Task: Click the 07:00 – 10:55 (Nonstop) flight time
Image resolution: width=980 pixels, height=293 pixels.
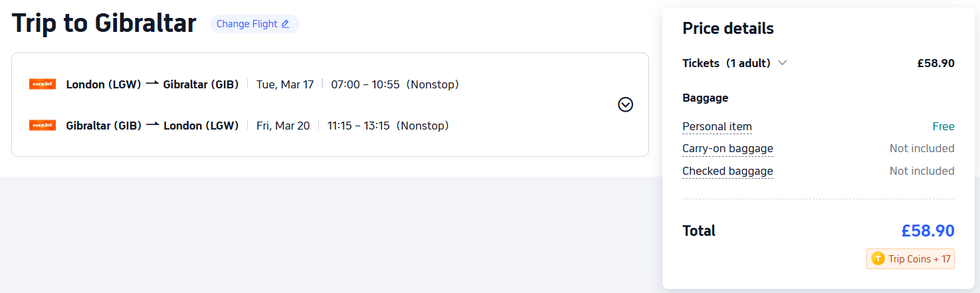Action: click(x=395, y=84)
